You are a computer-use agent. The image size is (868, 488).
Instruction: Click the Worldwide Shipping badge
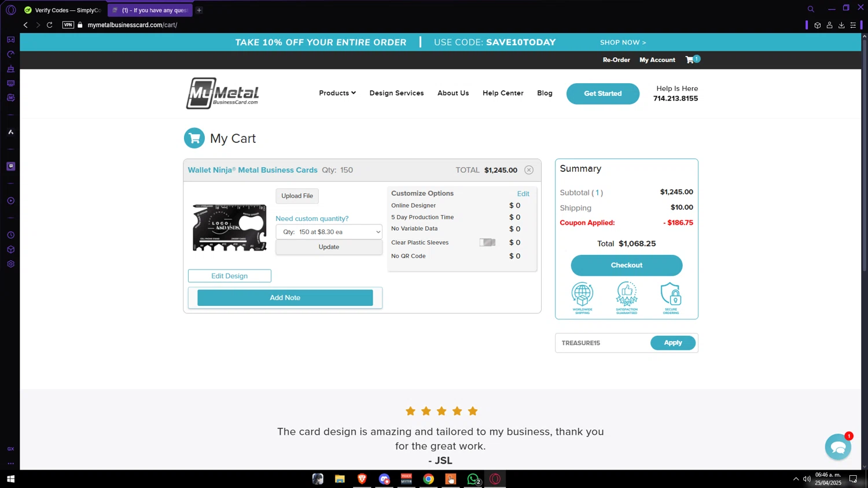tap(582, 298)
